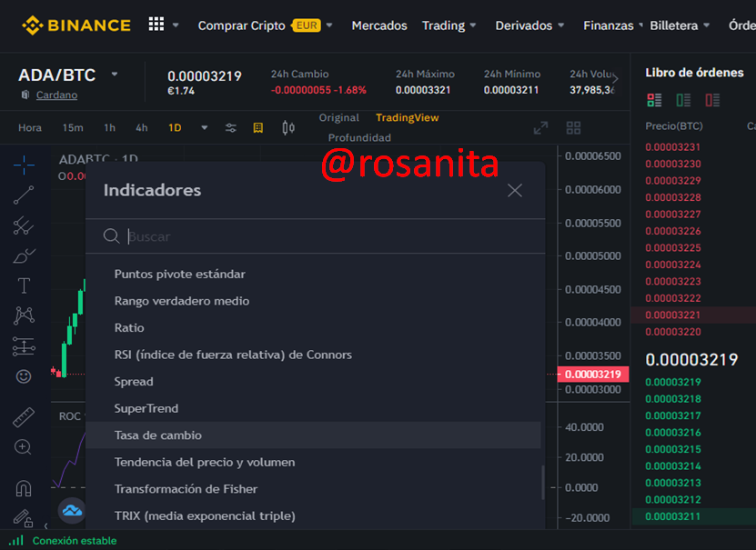
Task: Select the XABCD pattern tool
Action: [24, 315]
